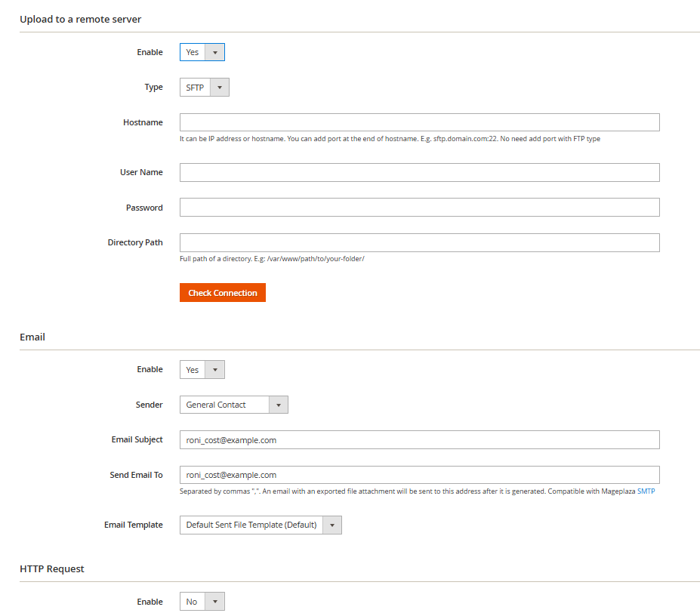Click the Email Template field label
Screen dimensions: 700x613
pos(133,525)
